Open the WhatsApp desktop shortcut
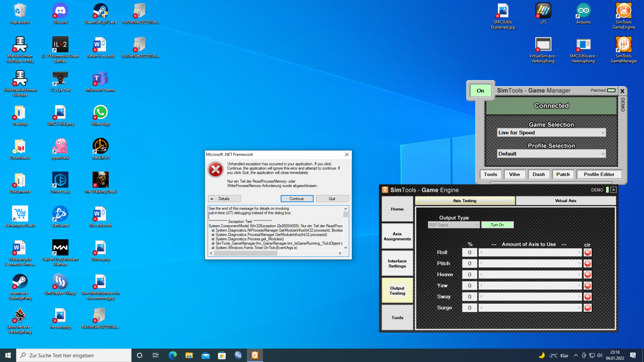The width and height of the screenshot is (644, 362). pyautogui.click(x=101, y=115)
